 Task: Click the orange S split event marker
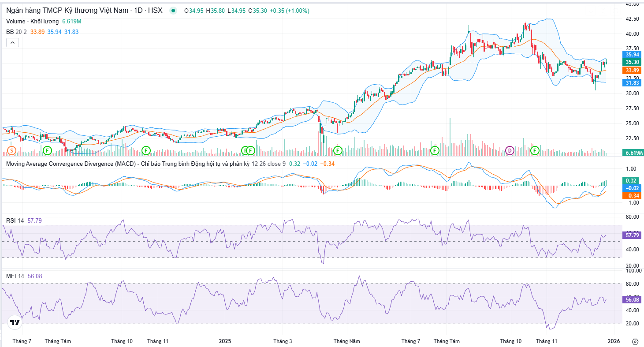click(12, 151)
